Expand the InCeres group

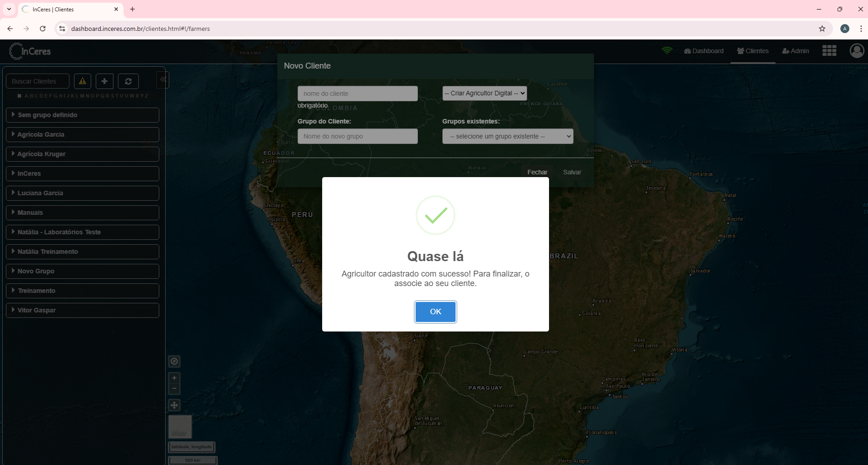pyautogui.click(x=83, y=173)
